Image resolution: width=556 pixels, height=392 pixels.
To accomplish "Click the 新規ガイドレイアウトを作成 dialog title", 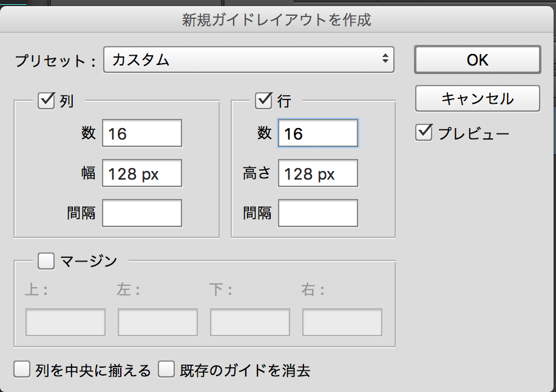I will click(277, 20).
